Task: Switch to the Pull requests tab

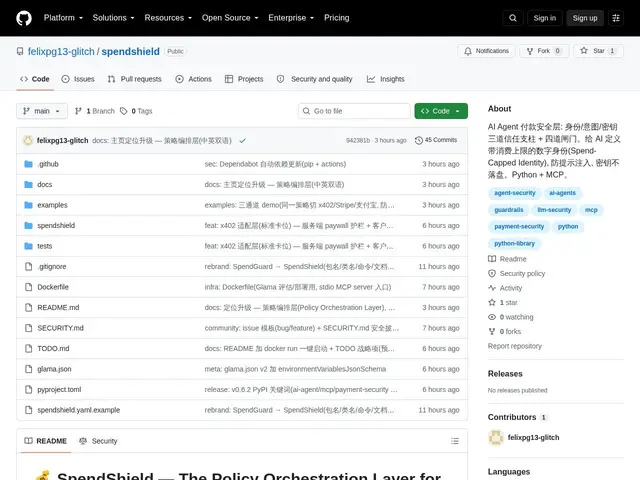Action: click(x=134, y=79)
